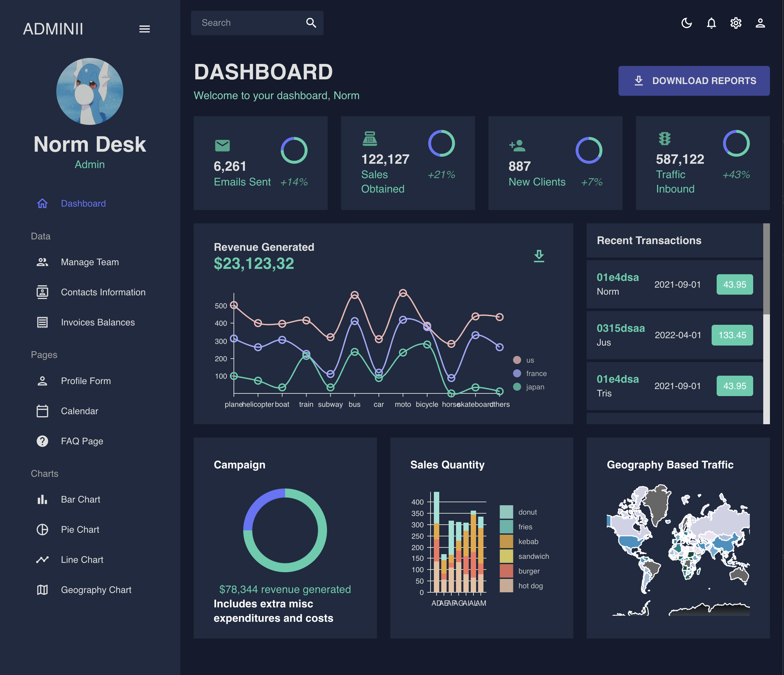Click the Traffic Inbound progress ring
The image size is (784, 675).
[736, 143]
